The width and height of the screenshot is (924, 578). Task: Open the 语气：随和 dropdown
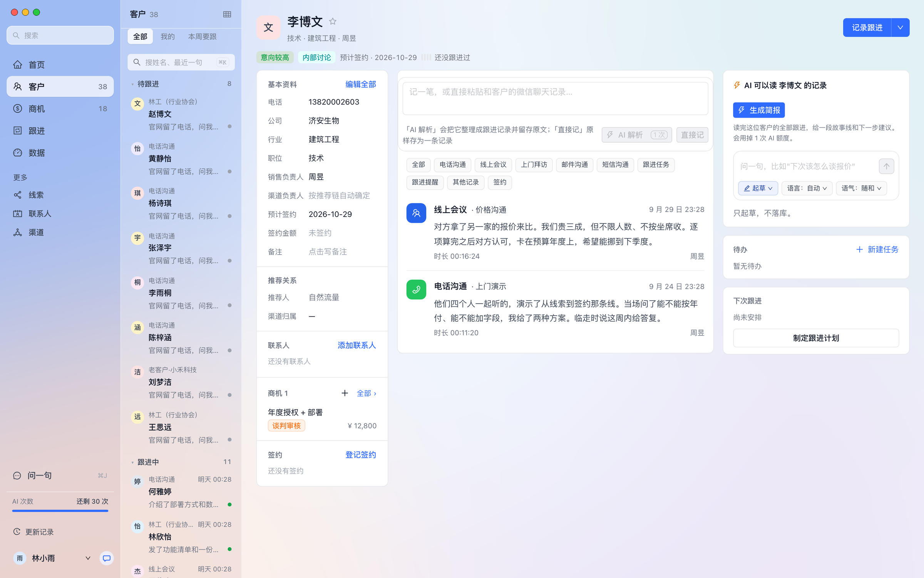click(x=861, y=188)
